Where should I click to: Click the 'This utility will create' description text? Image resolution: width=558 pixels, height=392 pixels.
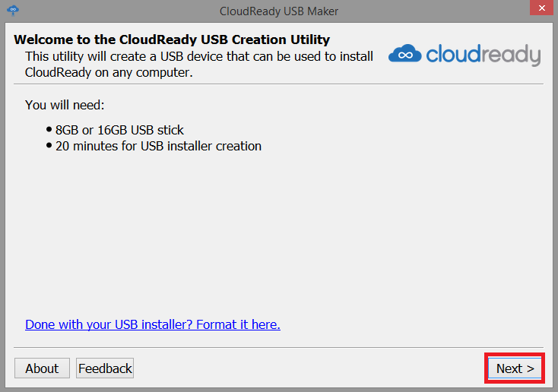199,56
